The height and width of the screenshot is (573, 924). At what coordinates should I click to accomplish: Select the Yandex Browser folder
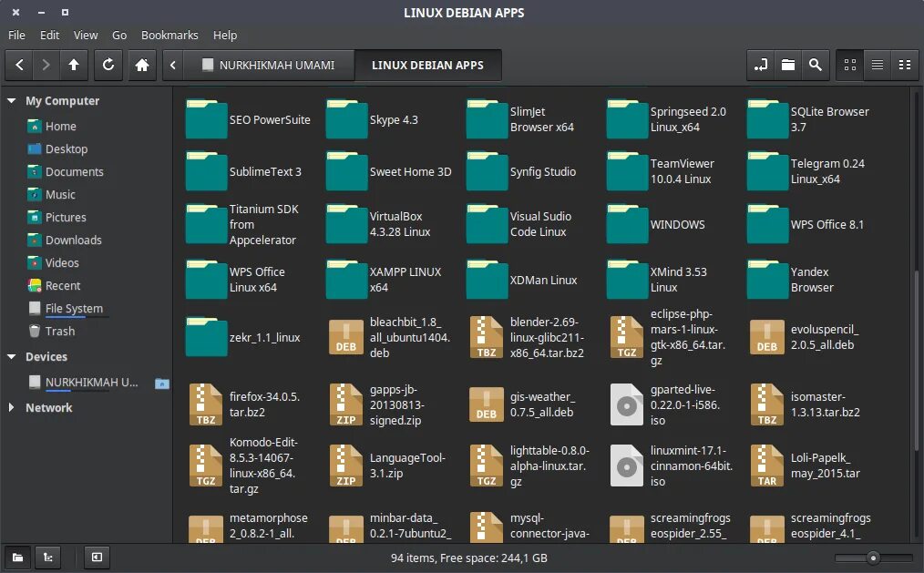(791, 280)
